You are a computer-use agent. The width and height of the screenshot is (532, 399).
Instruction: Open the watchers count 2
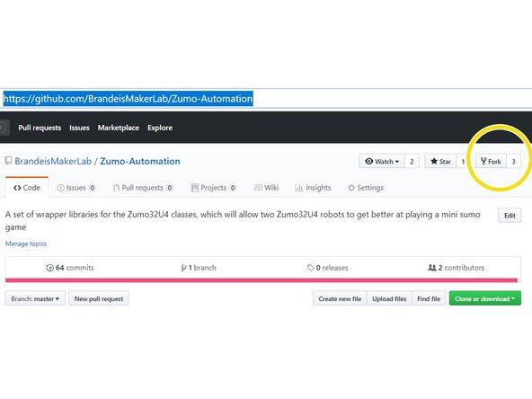[x=412, y=162]
